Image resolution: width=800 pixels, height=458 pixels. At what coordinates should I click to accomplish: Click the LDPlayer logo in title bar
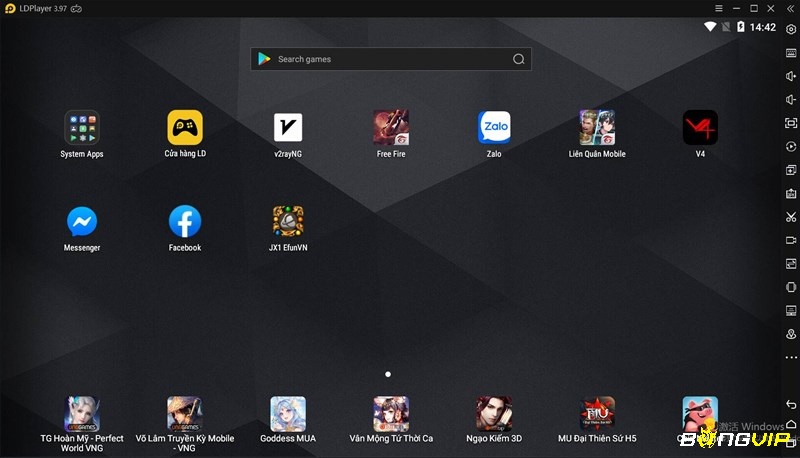(x=10, y=9)
